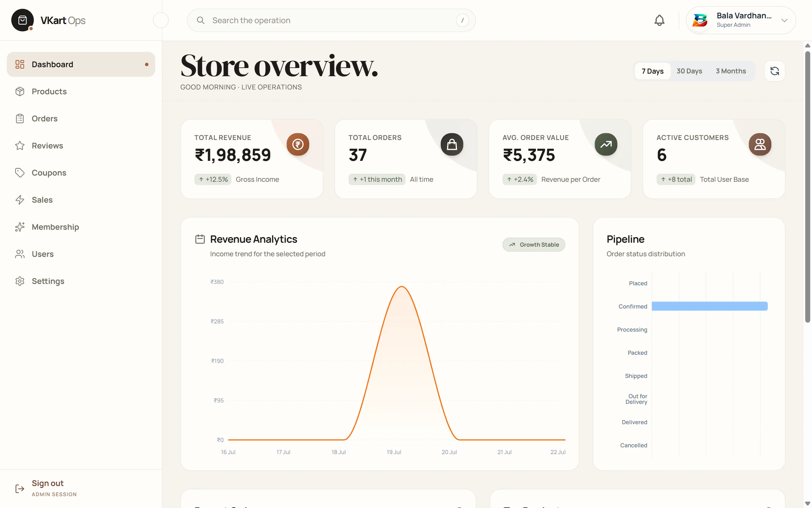This screenshot has height=508, width=812.
Task: Click the 22 Jul axis label
Action: point(558,452)
